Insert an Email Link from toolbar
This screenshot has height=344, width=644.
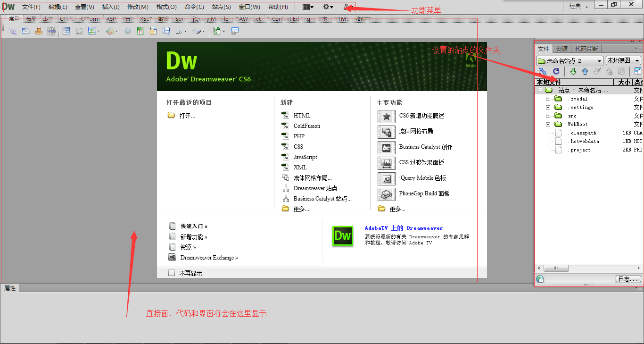[26, 31]
